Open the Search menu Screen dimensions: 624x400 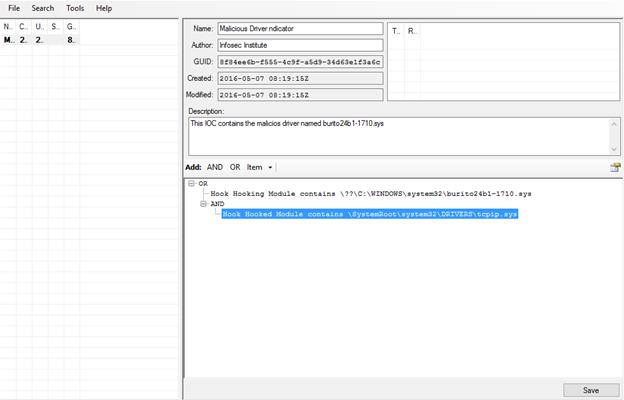(x=43, y=8)
